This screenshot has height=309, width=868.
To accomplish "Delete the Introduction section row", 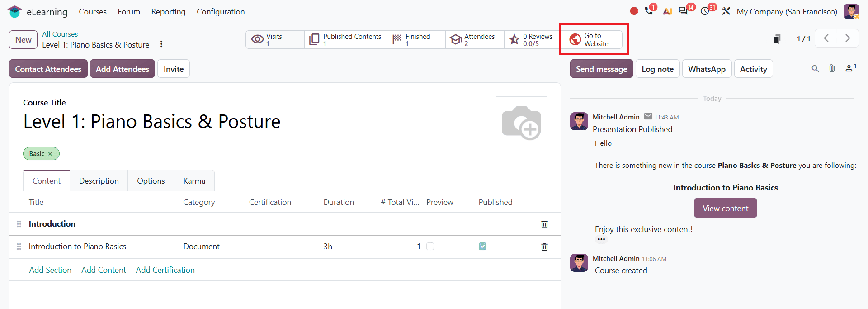I will point(544,224).
